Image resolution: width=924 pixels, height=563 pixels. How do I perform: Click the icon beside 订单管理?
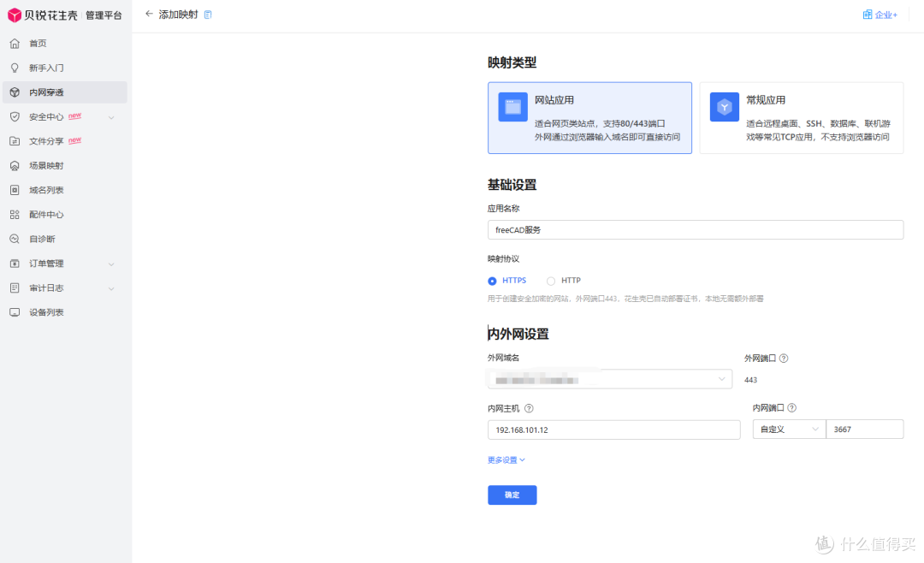tap(15, 264)
